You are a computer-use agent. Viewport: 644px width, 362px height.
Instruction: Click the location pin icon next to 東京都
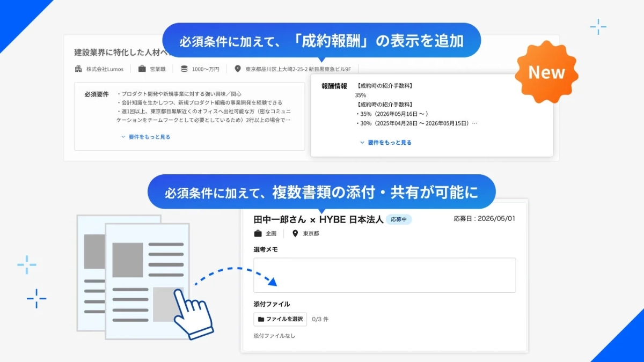[x=295, y=233]
